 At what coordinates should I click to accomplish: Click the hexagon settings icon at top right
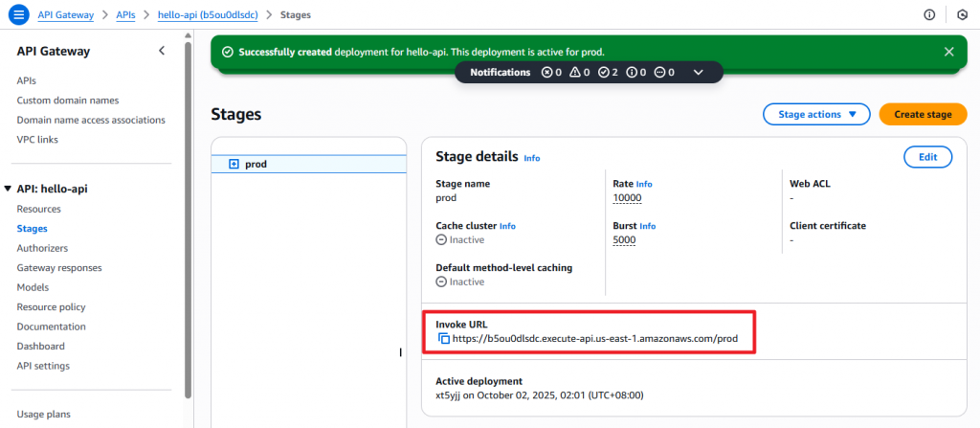pos(962,15)
